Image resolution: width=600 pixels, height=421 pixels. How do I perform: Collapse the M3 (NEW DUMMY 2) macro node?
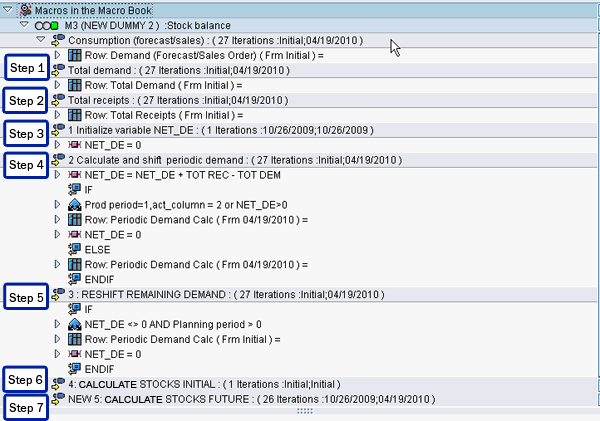point(24,25)
